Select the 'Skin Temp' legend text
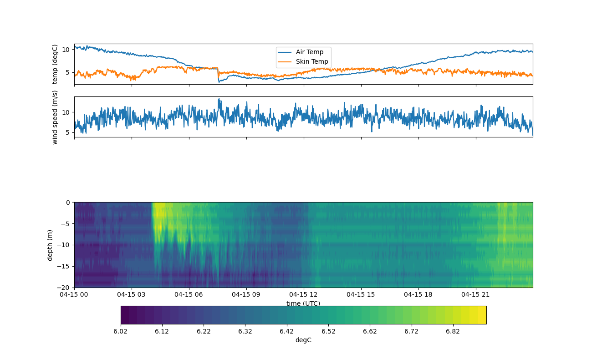 click(x=312, y=62)
